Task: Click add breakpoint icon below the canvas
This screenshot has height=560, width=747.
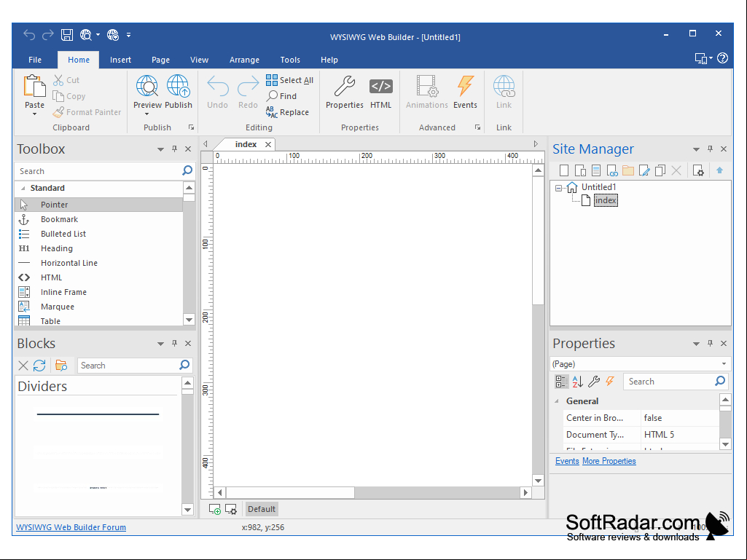Action: [215, 509]
